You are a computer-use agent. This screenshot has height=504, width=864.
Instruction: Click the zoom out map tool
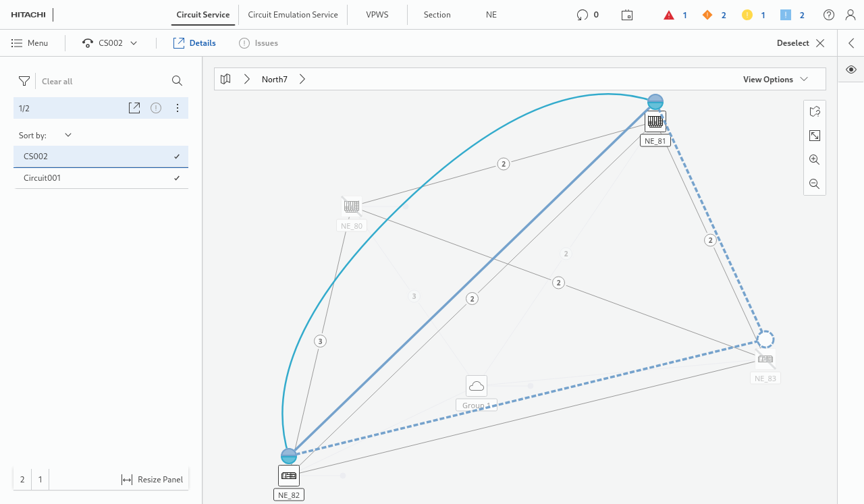click(815, 184)
